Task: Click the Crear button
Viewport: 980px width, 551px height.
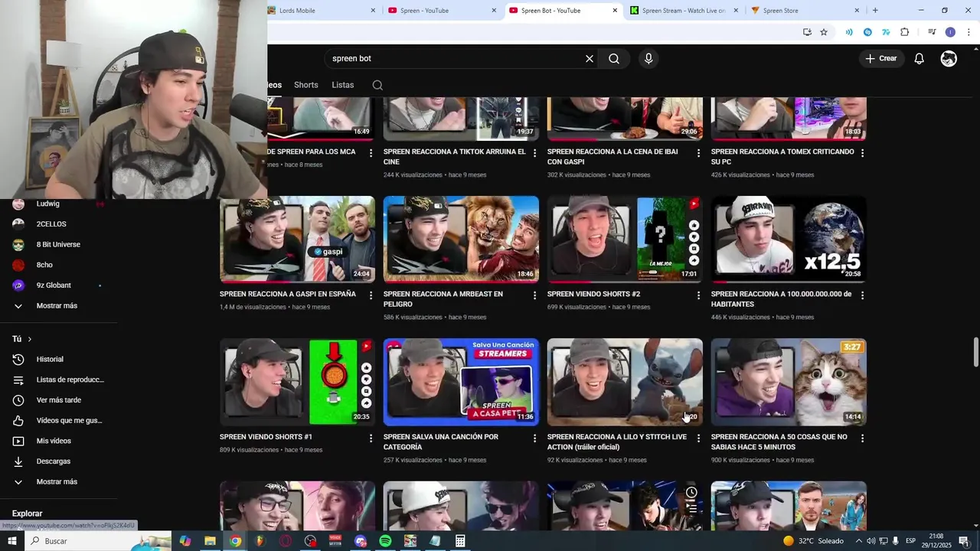Action: point(881,59)
